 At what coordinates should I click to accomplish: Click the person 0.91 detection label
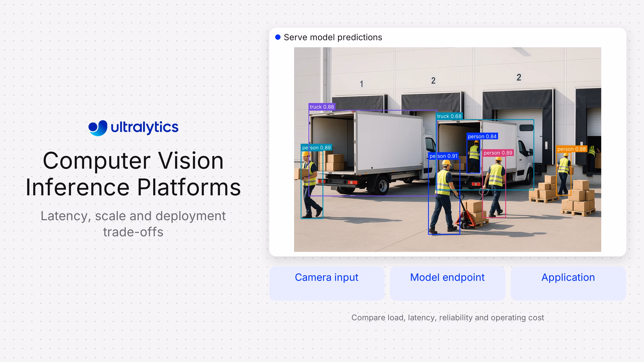443,156
